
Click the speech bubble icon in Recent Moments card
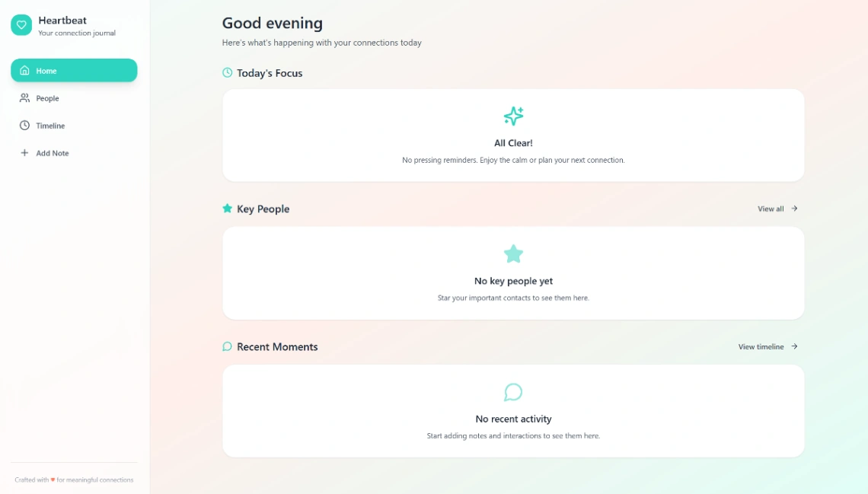pyautogui.click(x=513, y=392)
